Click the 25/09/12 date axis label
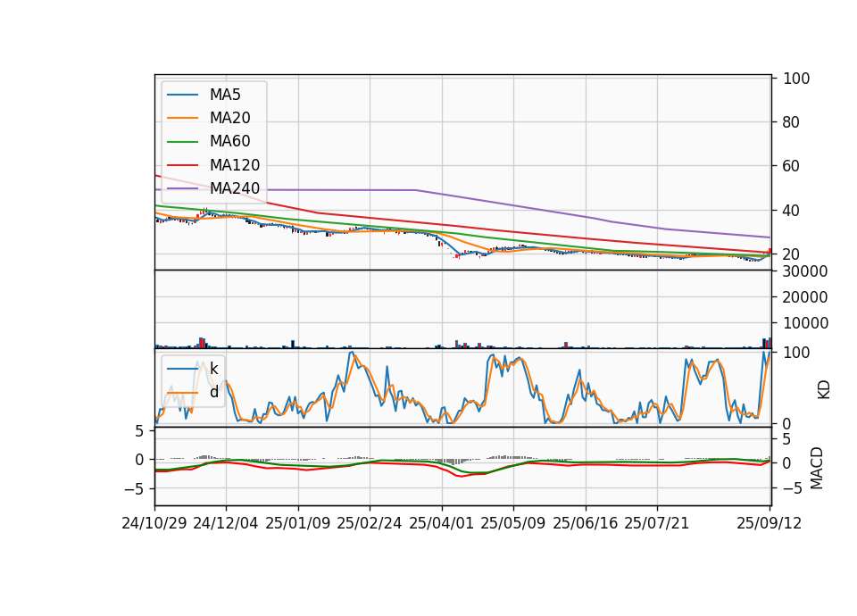Viewport: 857px width, 616px height. 770,523
